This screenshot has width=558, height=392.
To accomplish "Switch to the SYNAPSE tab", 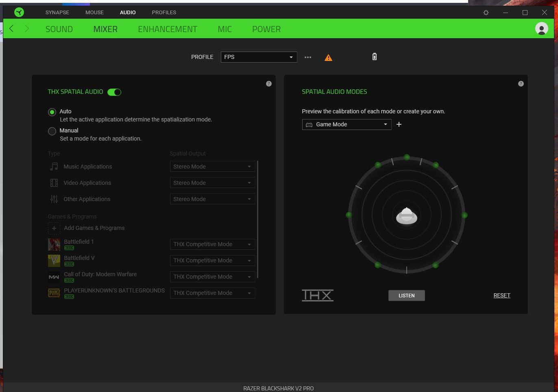I will [57, 13].
